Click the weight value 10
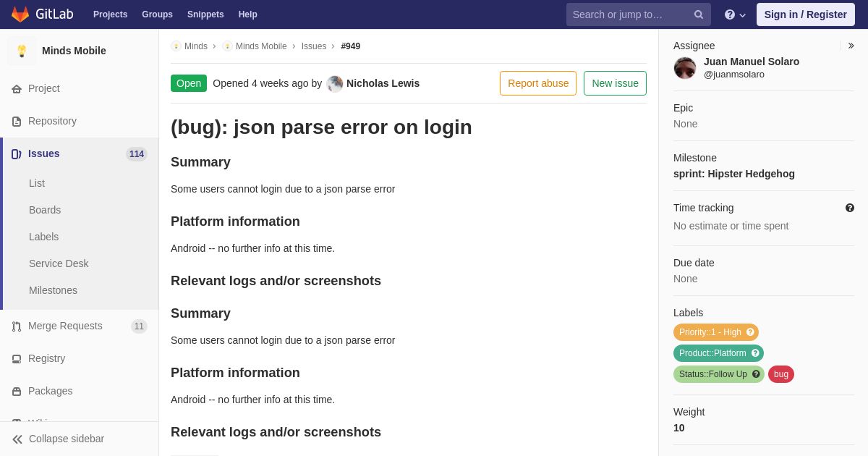This screenshot has height=456, width=868. coord(679,428)
